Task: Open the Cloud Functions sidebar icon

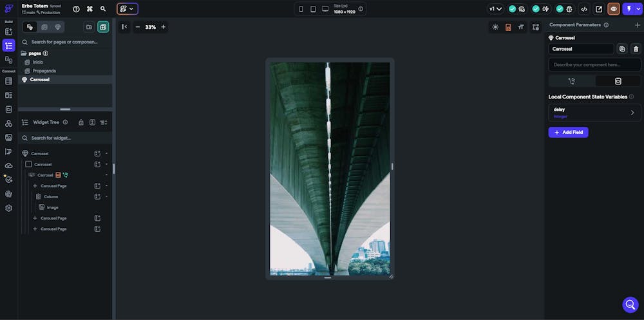Action: click(x=8, y=165)
